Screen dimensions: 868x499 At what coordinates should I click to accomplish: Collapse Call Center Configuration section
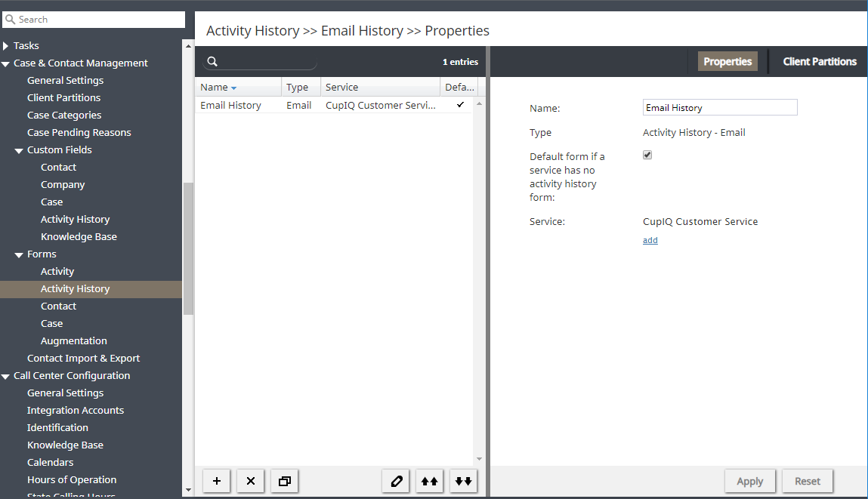5,376
